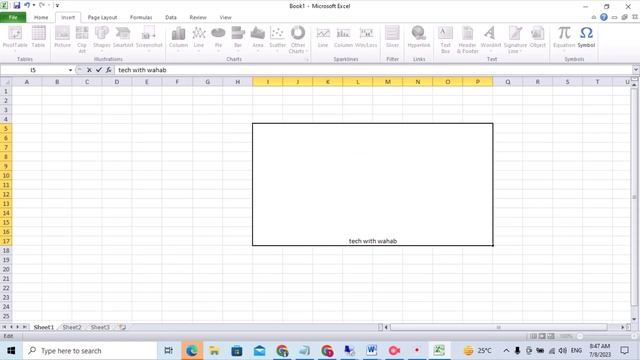Image resolution: width=640 pixels, height=360 pixels.
Task: Click the Undo button in Quick Access Toolbar
Action: click(27, 6)
